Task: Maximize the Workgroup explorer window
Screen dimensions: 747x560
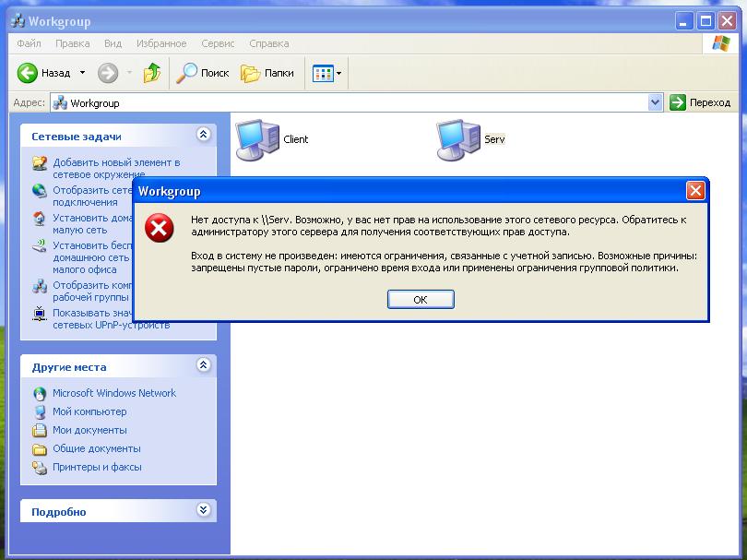Action: (x=705, y=21)
